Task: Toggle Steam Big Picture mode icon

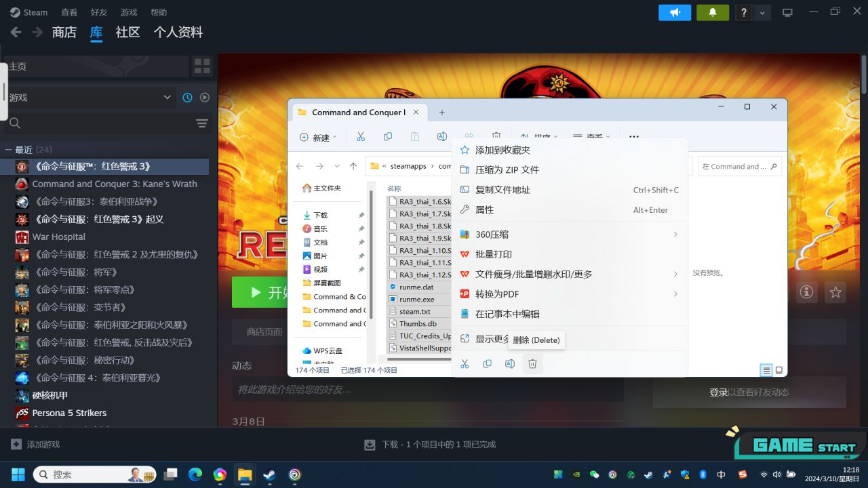Action: pyautogui.click(x=787, y=12)
